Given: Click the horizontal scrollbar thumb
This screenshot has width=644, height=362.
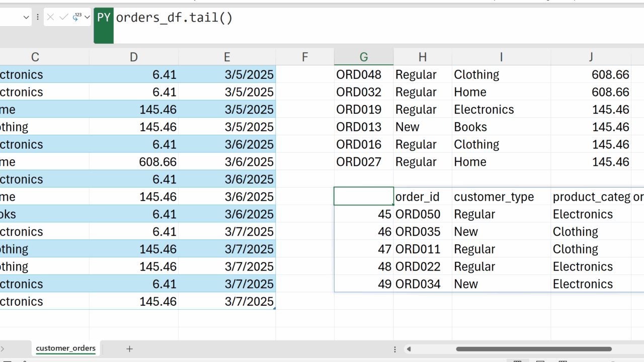Looking at the screenshot, I should (x=533, y=349).
